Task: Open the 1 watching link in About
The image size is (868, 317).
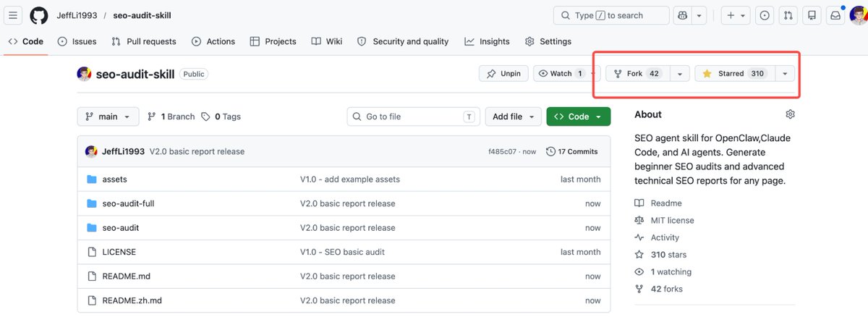Action: [x=663, y=272]
